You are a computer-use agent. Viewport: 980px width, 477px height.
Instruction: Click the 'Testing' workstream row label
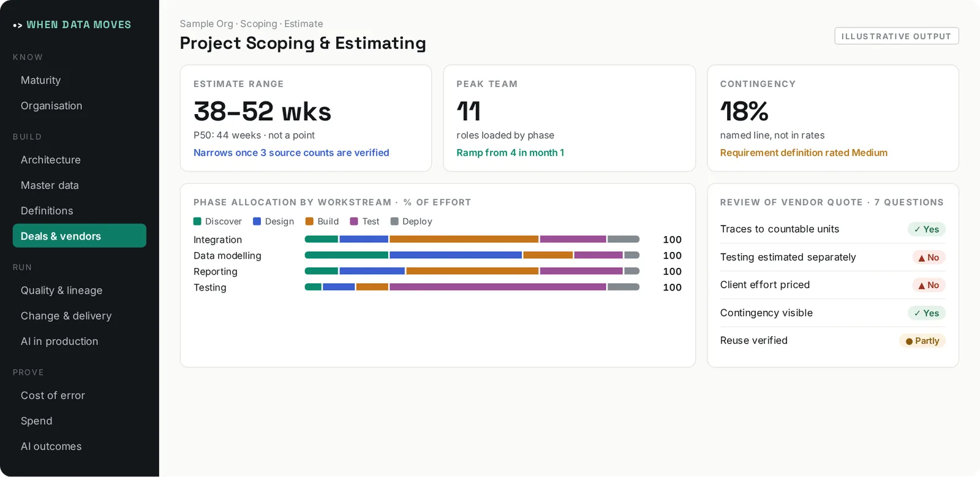pos(210,288)
